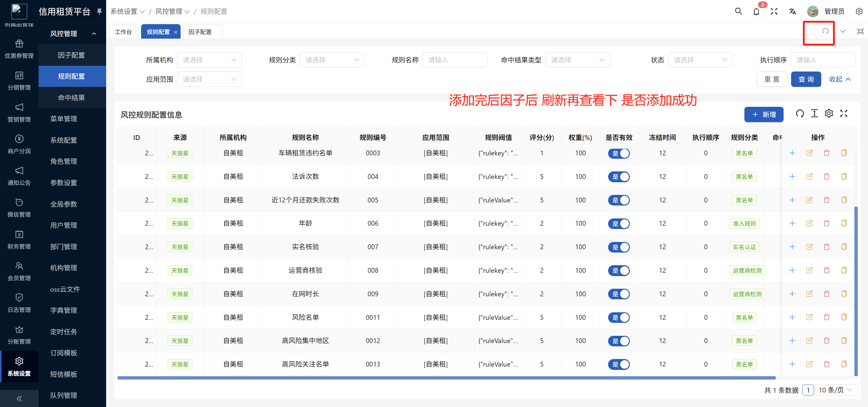Edit the 在网时长 rule

click(x=810, y=294)
